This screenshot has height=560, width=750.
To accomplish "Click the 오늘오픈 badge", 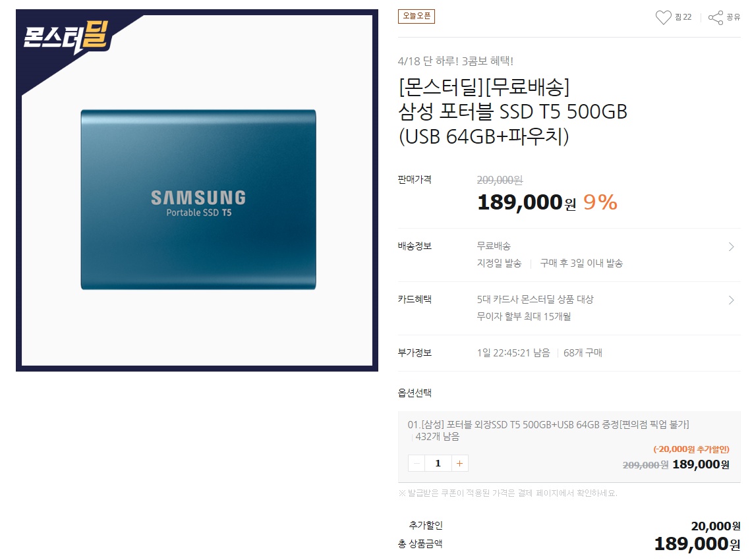I will (x=416, y=16).
